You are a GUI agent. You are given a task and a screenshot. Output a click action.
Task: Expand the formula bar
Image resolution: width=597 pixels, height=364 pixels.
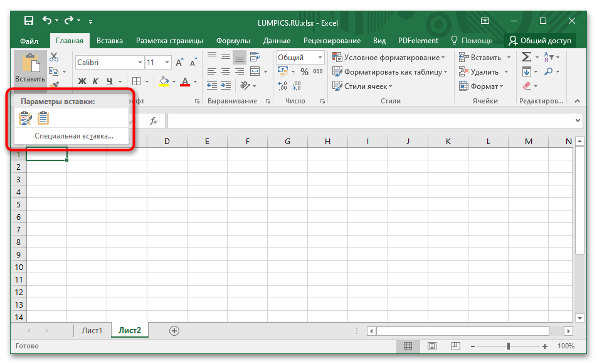[578, 120]
